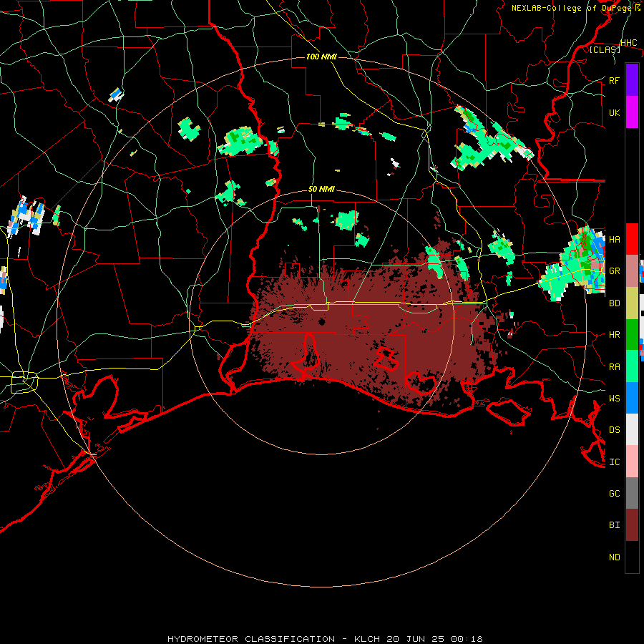Click the 'UK' legend label

pos(614,112)
